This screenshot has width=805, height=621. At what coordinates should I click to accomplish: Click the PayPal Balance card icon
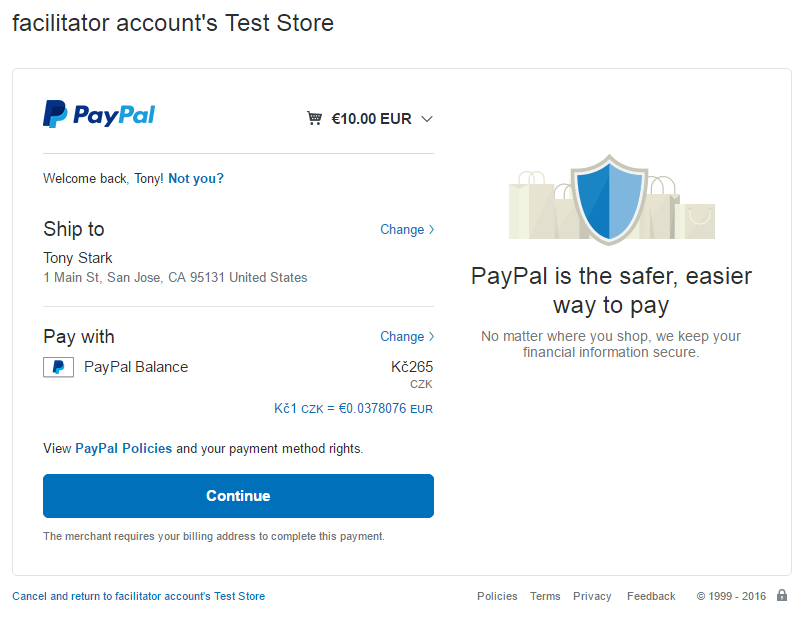pos(58,367)
